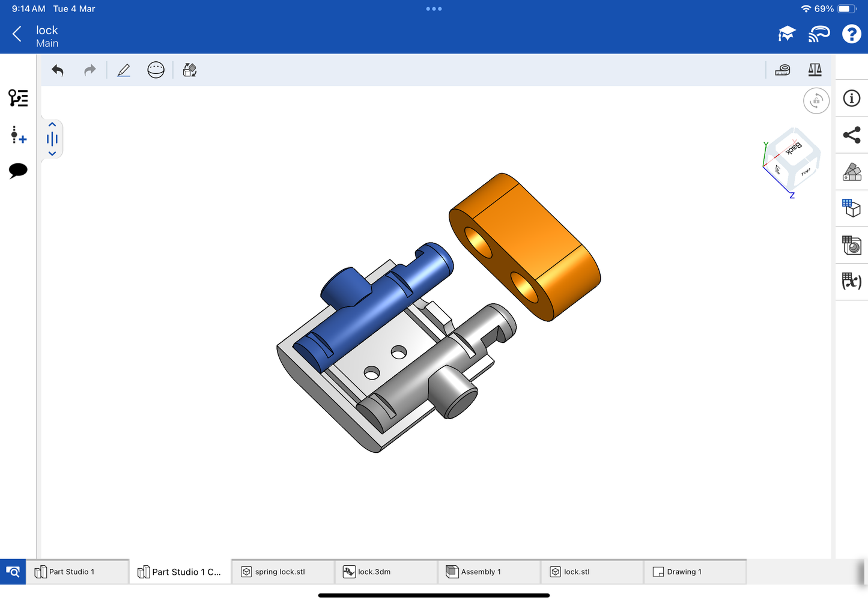Undo the last action

click(x=58, y=70)
